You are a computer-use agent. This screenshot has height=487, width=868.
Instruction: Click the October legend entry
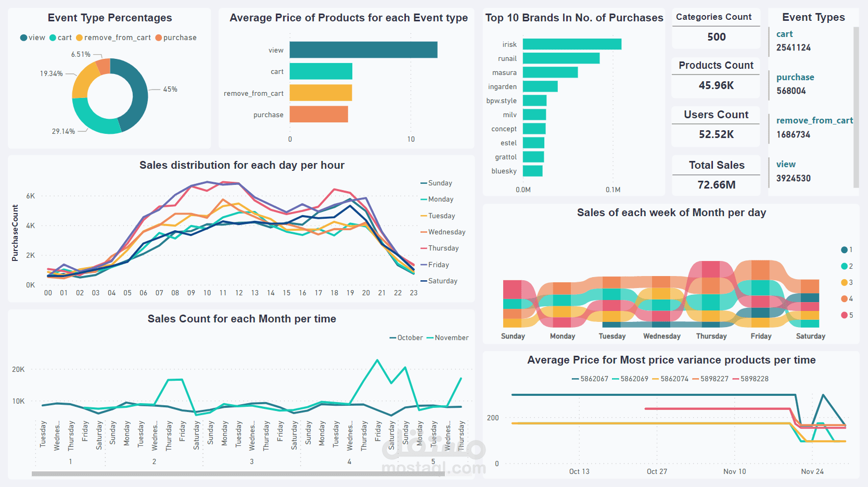pyautogui.click(x=406, y=338)
